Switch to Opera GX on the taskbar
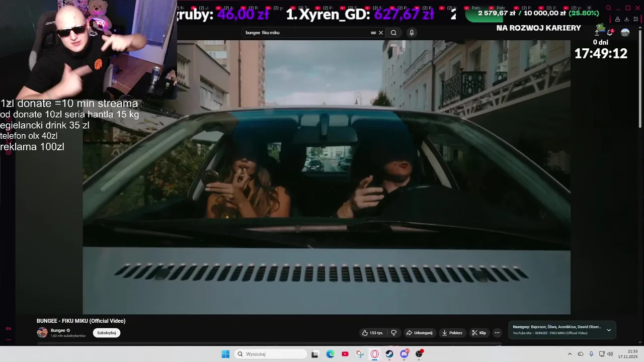This screenshot has height=362, width=644. pyautogui.click(x=375, y=354)
